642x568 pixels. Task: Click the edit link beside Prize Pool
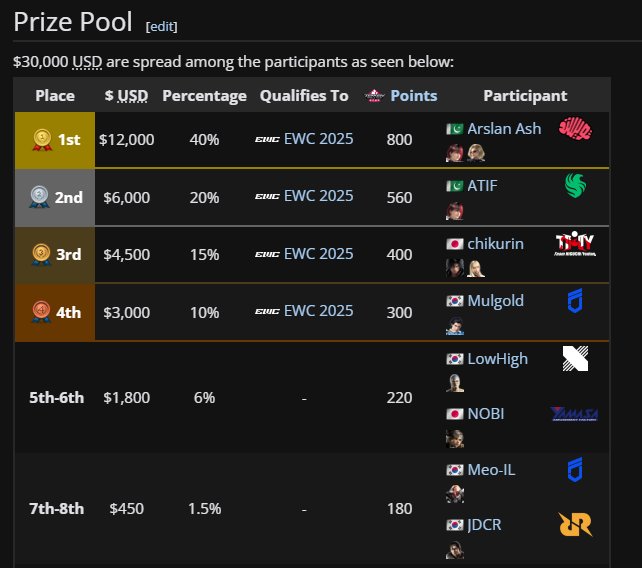tap(162, 27)
